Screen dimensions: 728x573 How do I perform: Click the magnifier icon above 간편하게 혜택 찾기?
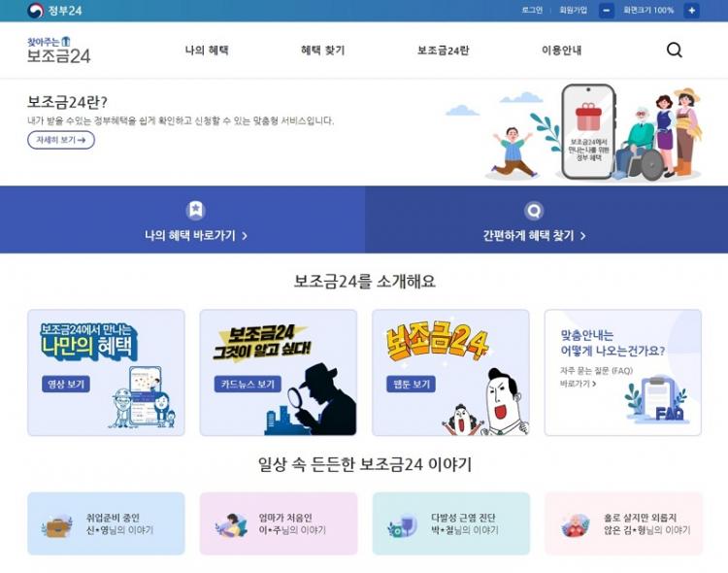click(534, 211)
